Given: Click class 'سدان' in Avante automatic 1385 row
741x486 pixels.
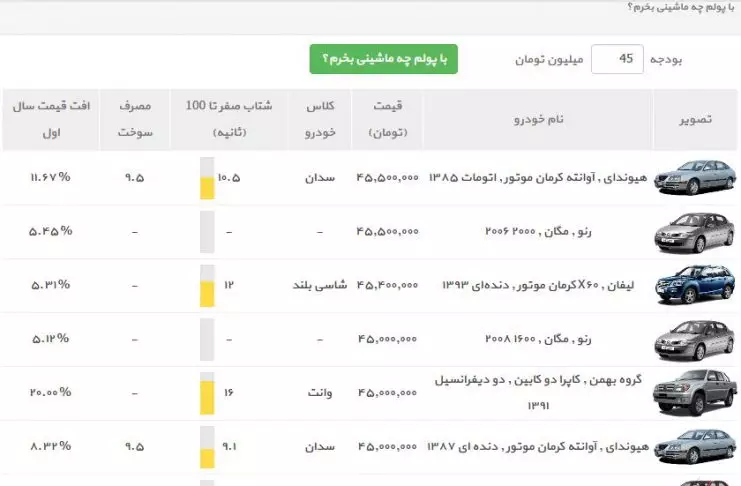Looking at the screenshot, I should coord(320,178).
